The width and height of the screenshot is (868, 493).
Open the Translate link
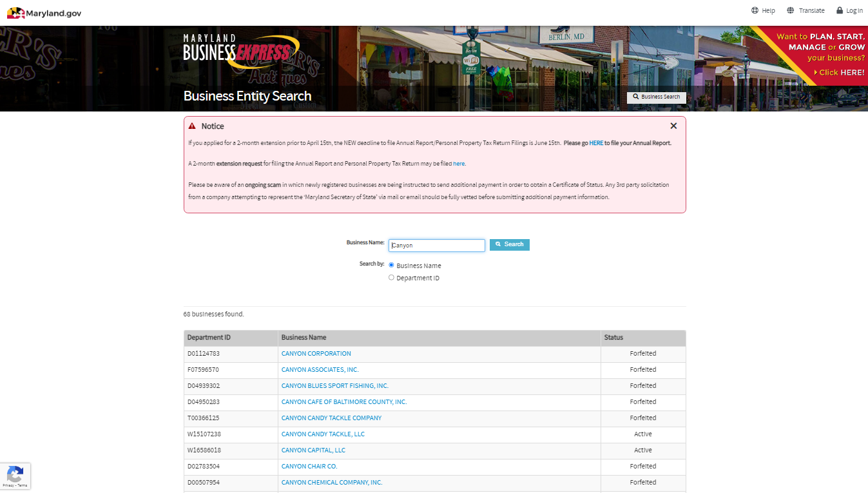coord(812,10)
